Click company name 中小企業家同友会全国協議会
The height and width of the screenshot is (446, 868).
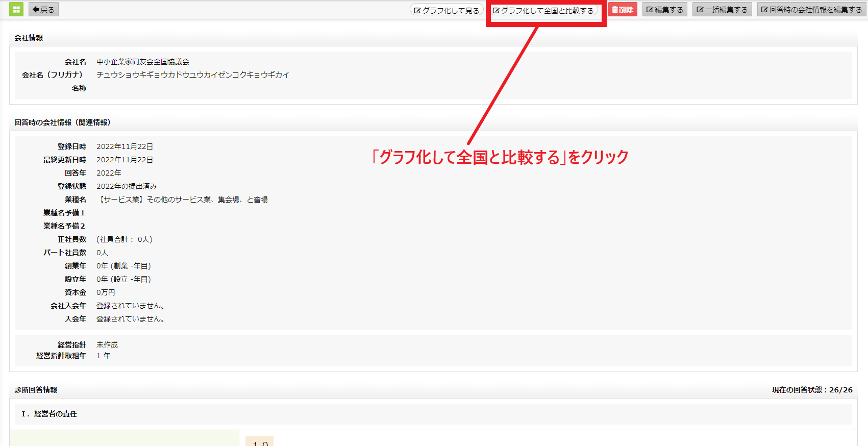143,62
